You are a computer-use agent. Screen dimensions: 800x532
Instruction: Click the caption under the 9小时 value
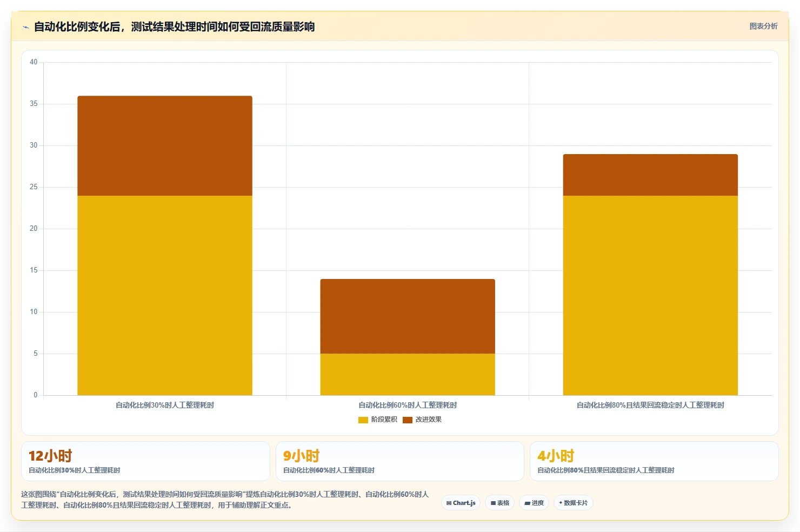pos(329,470)
